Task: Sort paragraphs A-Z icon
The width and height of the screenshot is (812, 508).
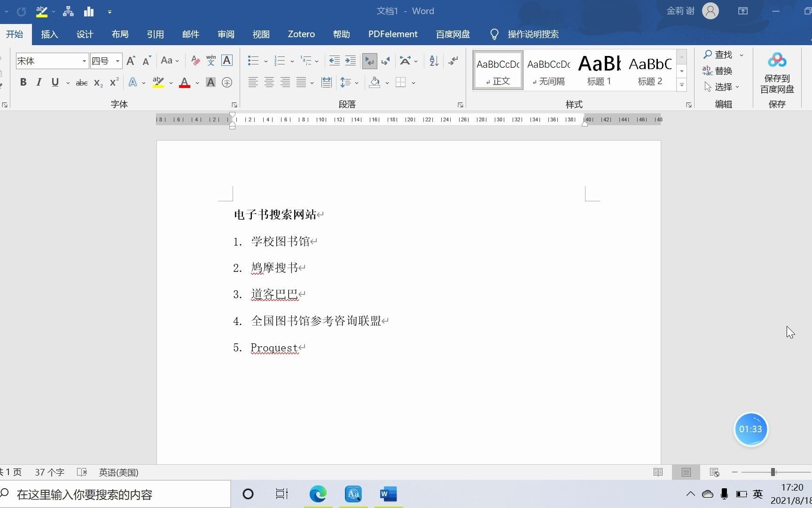Action: (x=434, y=61)
